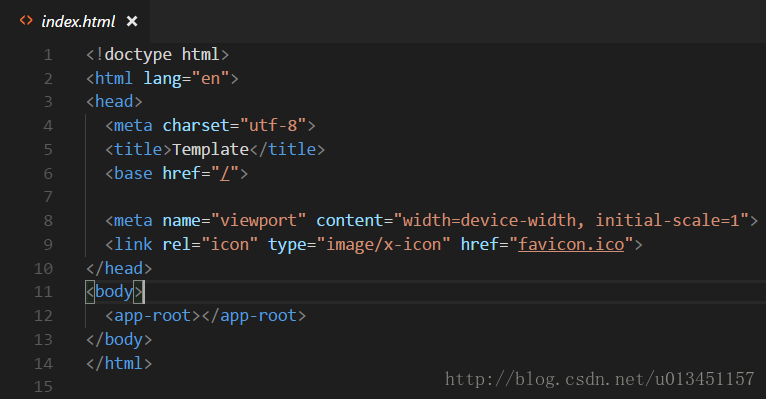Click the "image/x-icon" type value
Viewport: 766px width, 399px height.
tap(383, 244)
